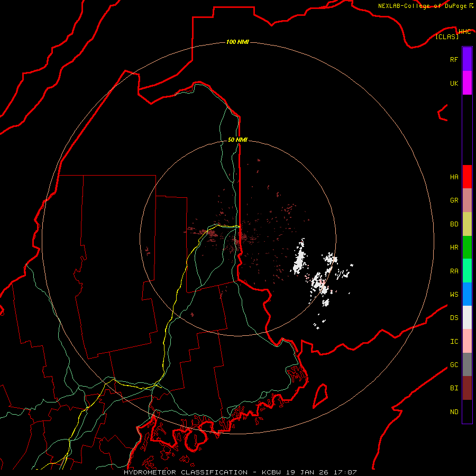Click the "HR" legend label
Screen dimensions: 476x476
click(x=454, y=248)
